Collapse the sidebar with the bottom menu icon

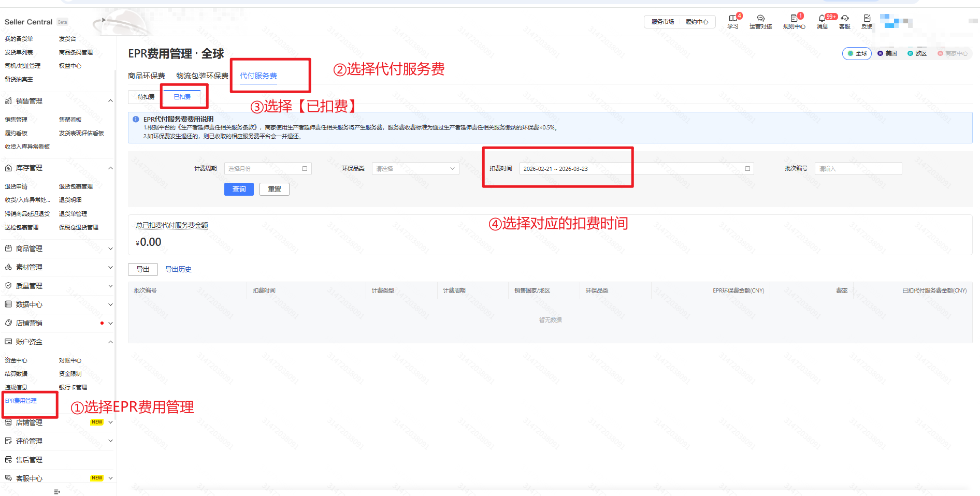coord(57,491)
